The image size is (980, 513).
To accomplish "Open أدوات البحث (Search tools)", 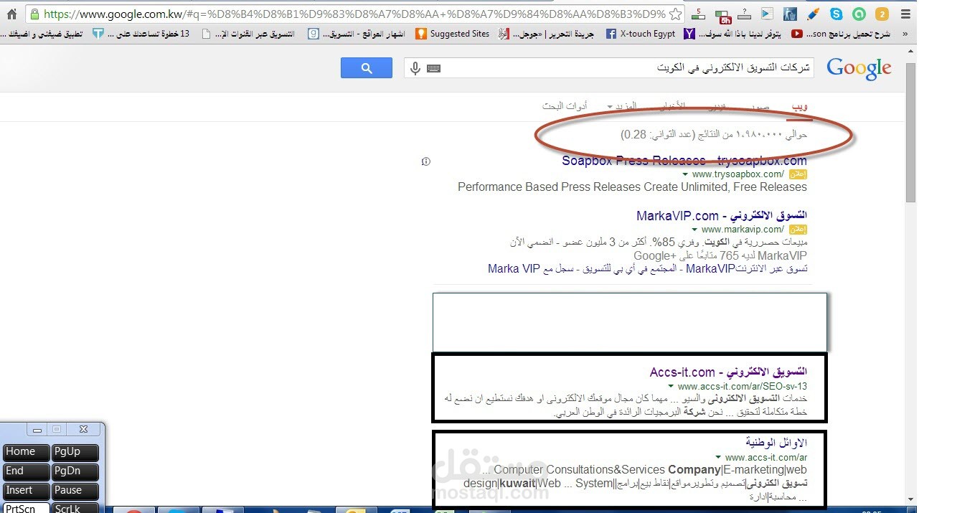I will (565, 106).
